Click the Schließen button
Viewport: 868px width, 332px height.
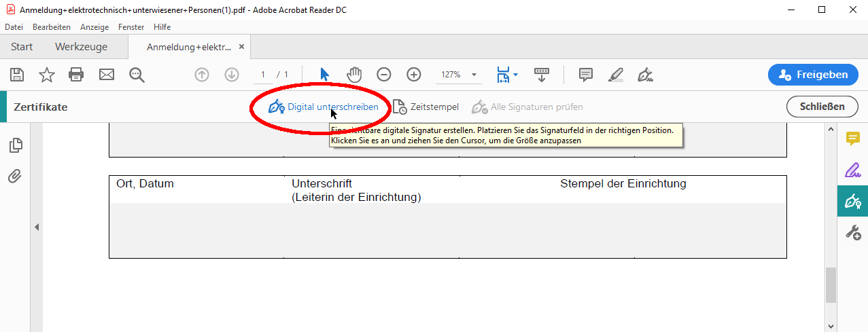pos(822,107)
